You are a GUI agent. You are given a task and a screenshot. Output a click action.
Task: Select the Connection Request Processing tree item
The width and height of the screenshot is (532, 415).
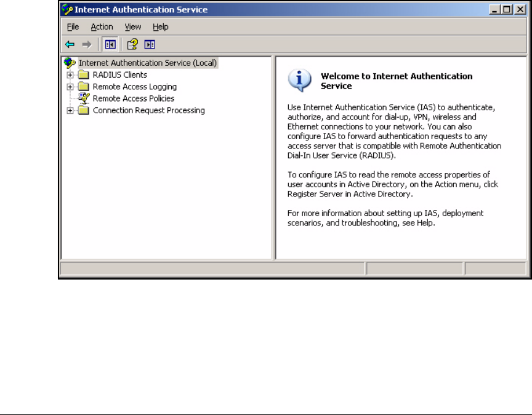[148, 110]
